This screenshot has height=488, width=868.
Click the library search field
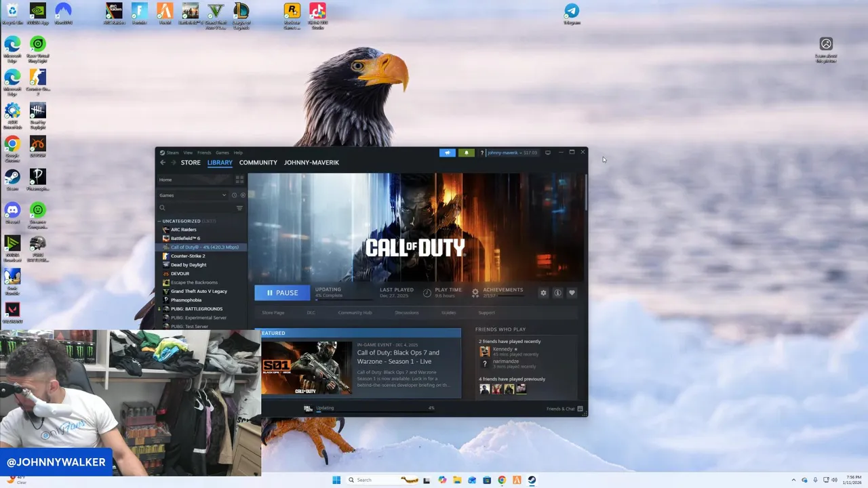(x=195, y=208)
